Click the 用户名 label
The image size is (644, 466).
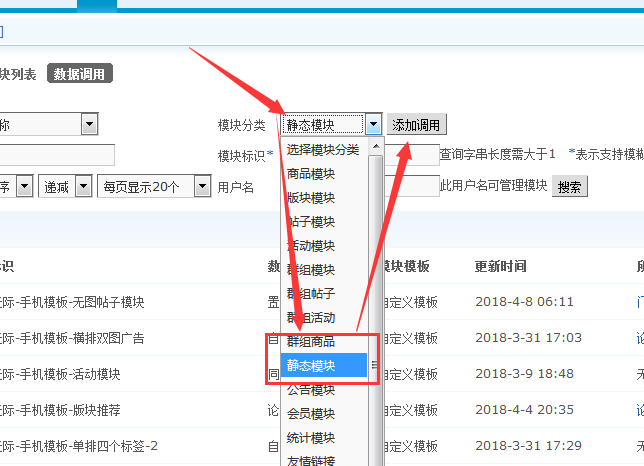click(x=235, y=187)
